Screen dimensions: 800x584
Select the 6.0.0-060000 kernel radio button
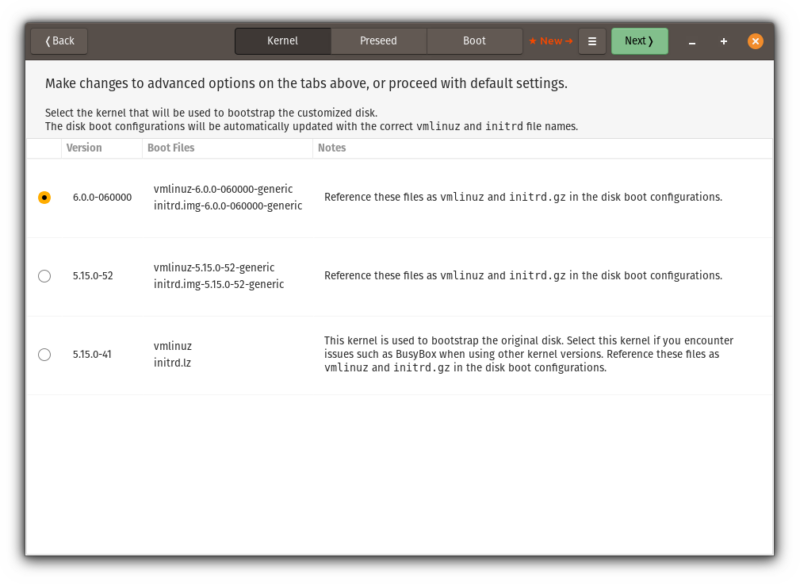pyautogui.click(x=44, y=196)
